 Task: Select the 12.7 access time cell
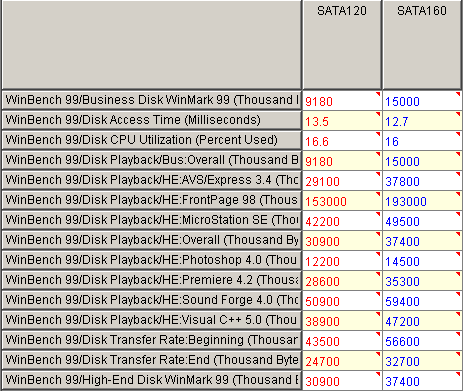pyautogui.click(x=422, y=120)
